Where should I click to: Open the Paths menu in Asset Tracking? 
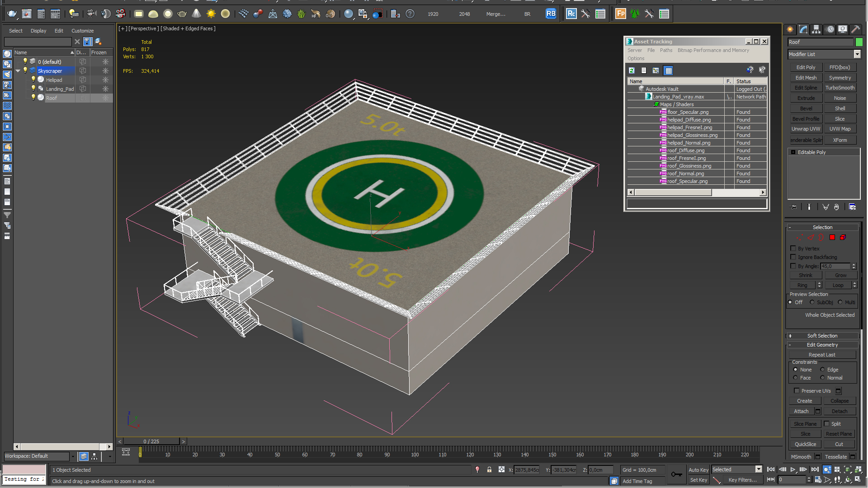[666, 50]
